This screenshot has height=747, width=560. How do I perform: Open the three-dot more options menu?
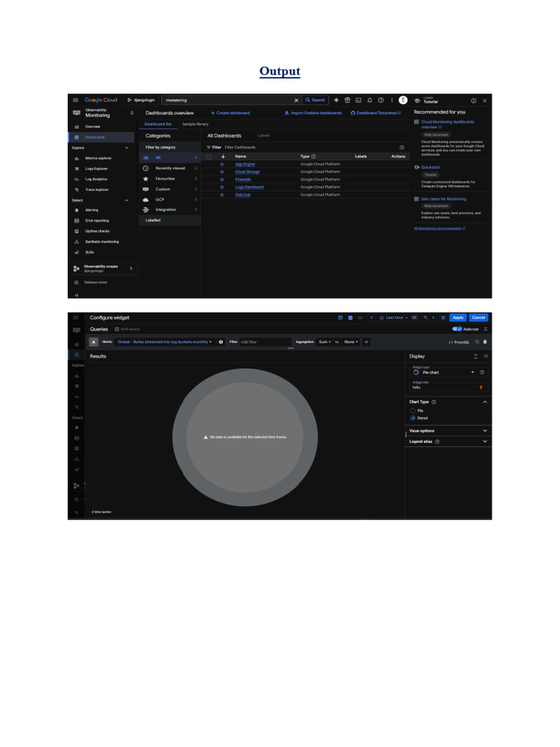[392, 100]
